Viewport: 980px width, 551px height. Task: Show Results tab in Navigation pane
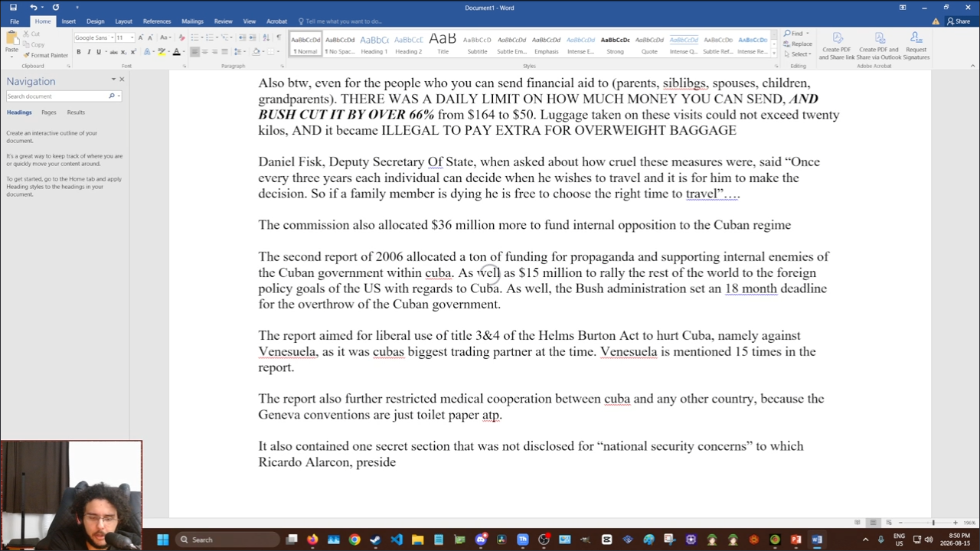[76, 112]
